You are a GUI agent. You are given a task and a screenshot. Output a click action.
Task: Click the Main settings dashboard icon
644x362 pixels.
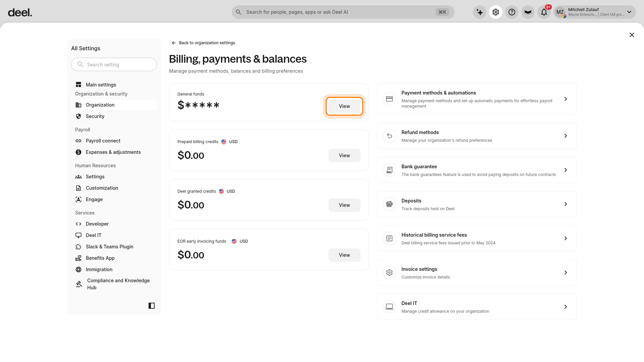coord(78,85)
